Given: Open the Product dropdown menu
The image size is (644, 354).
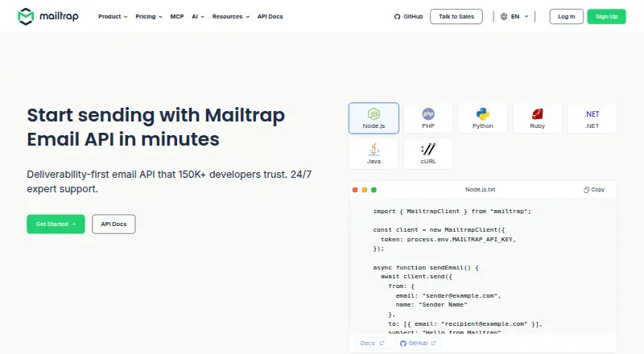Looking at the screenshot, I should pos(113,16).
